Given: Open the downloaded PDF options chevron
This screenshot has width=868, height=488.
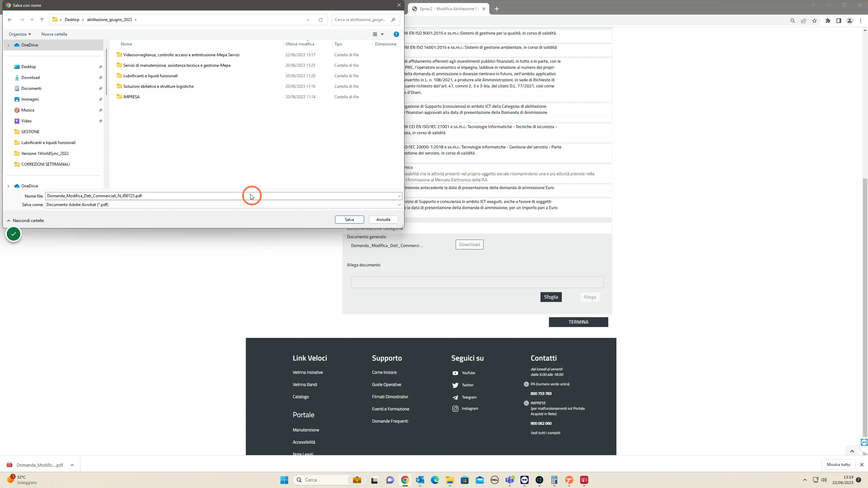Looking at the screenshot, I should 72,465.
